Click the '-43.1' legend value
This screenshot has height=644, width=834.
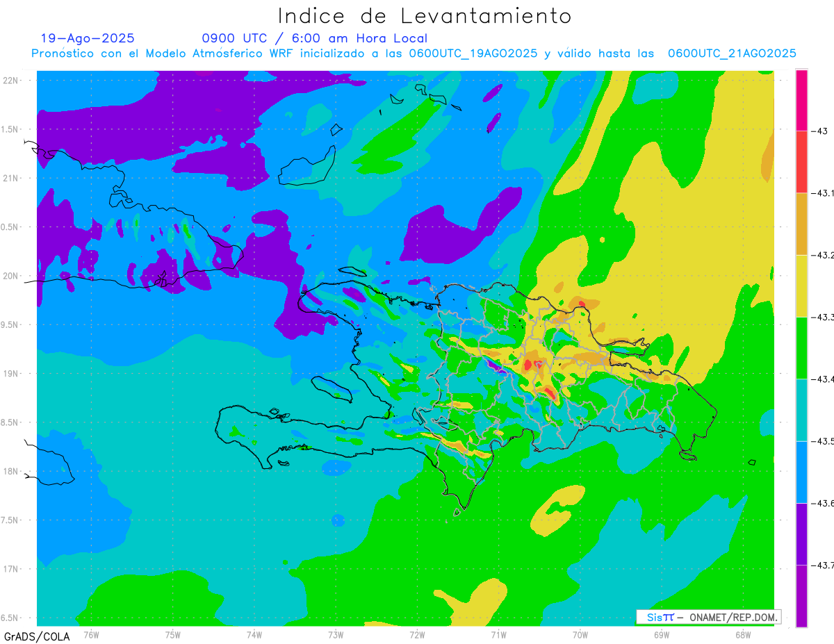(x=822, y=193)
